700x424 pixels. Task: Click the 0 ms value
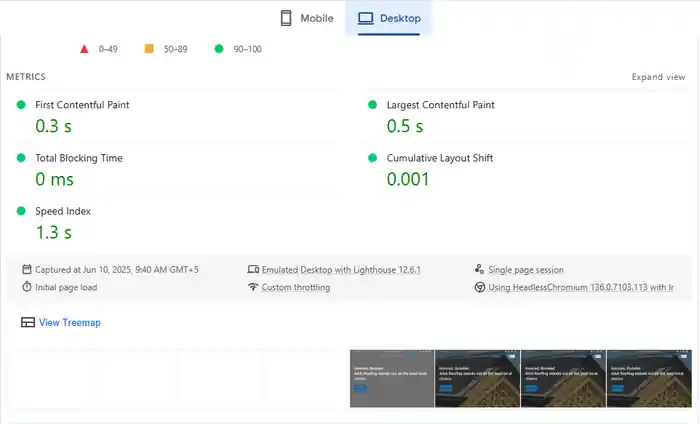[54, 179]
